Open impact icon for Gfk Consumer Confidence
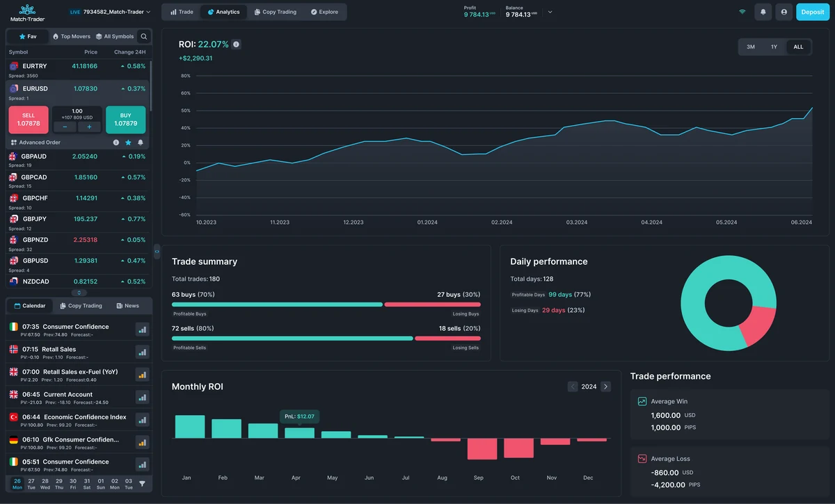Image resolution: width=835 pixels, height=504 pixels. pyautogui.click(x=142, y=443)
